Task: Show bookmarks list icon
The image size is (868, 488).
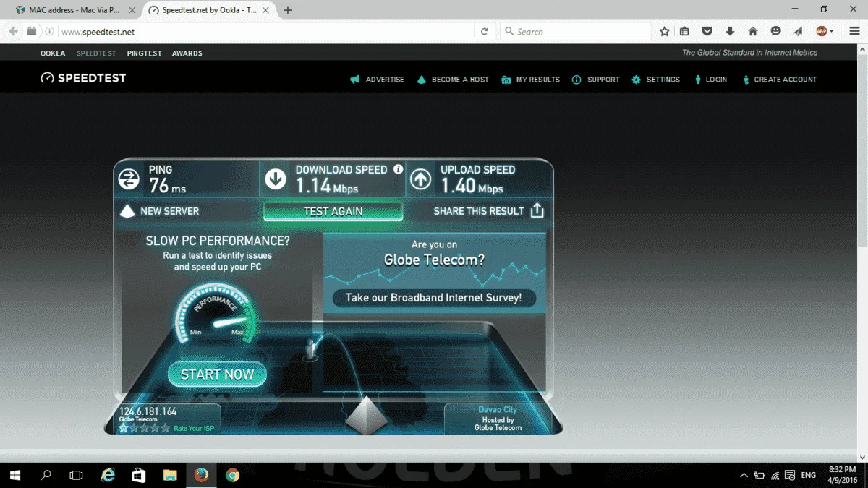Action: coord(684,32)
